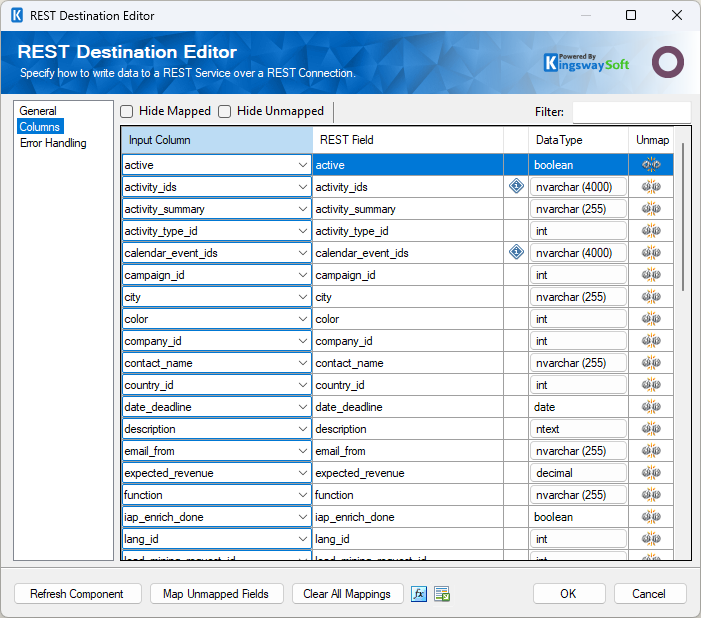This screenshot has height=618, width=701.
Task: Open the city input column dropdown
Action: point(303,297)
